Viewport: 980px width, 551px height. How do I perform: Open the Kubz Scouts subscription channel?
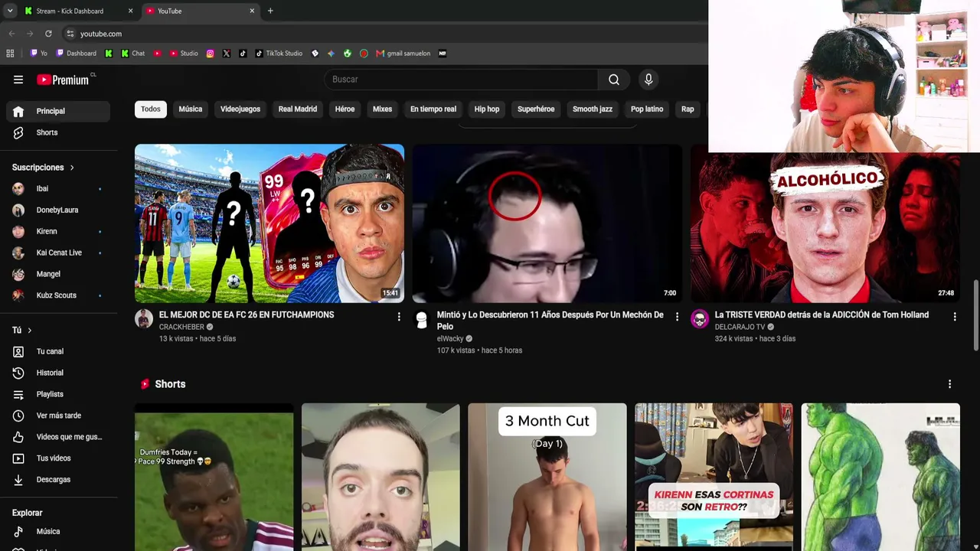[x=58, y=295]
